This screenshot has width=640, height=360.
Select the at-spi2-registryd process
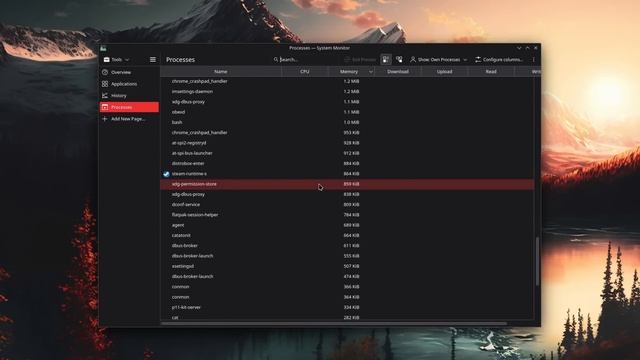click(x=347, y=143)
